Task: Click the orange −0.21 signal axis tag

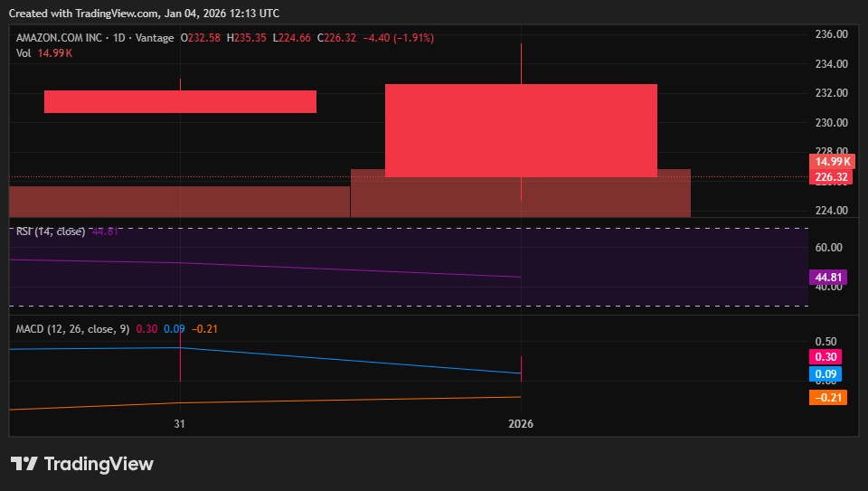Action: point(828,398)
